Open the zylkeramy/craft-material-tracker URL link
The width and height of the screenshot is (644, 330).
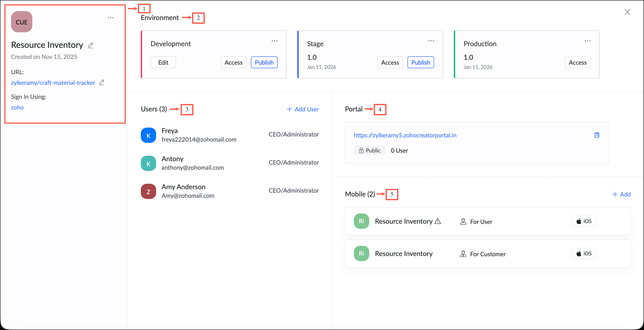coord(53,83)
